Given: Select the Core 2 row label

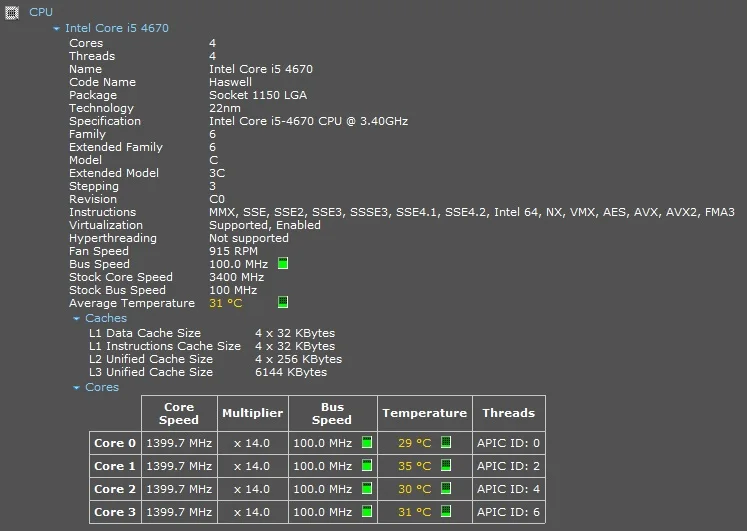Looking at the screenshot, I should coord(115,489).
